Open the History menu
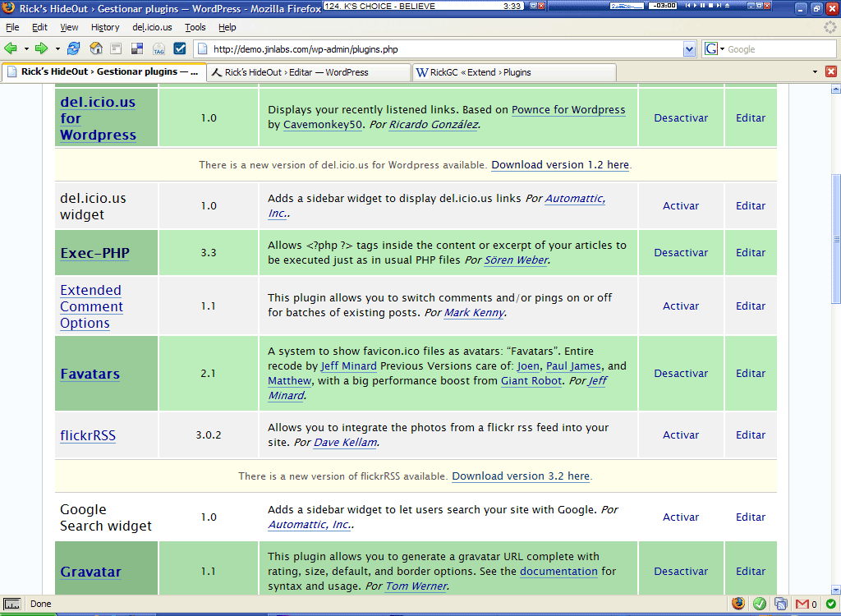The image size is (841, 616). tap(105, 27)
